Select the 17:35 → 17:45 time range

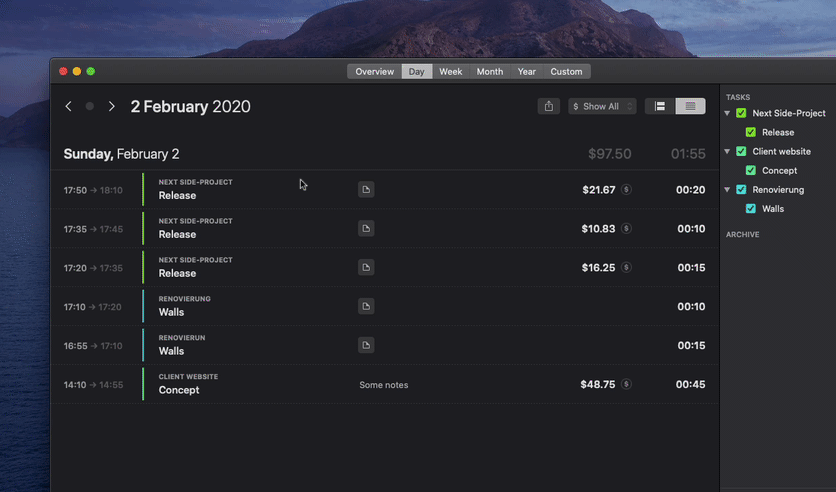pyautogui.click(x=93, y=229)
